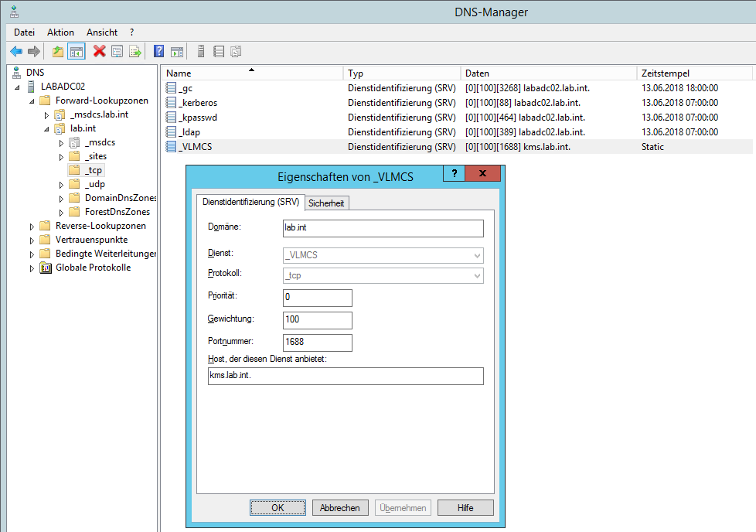Image resolution: width=756 pixels, height=532 pixels.
Task: Click the blue question mark help icon
Action: 158,52
